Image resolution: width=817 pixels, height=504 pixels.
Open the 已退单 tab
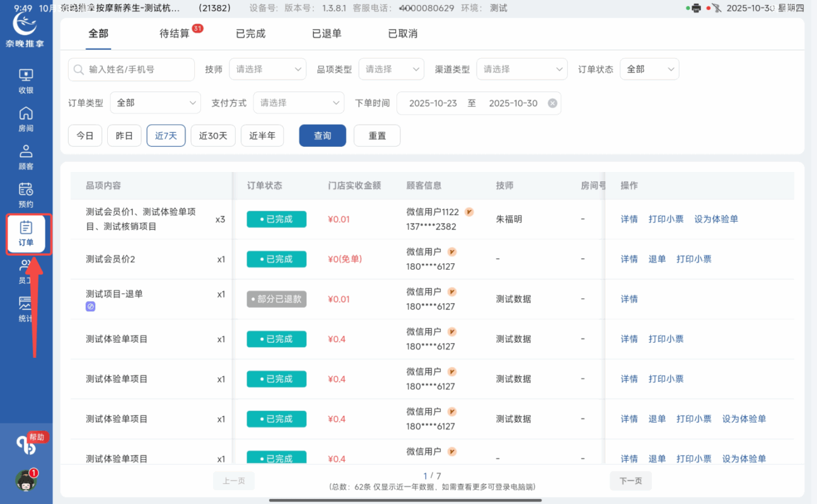tap(327, 33)
